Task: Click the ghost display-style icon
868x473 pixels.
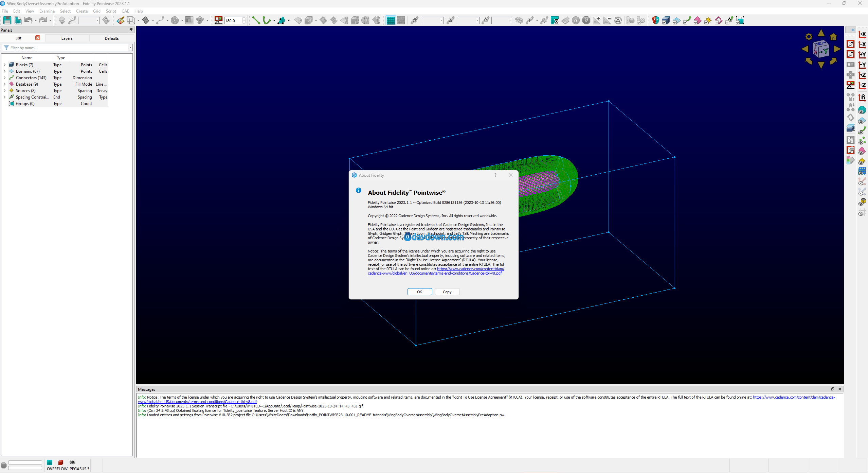Action: [200, 20]
